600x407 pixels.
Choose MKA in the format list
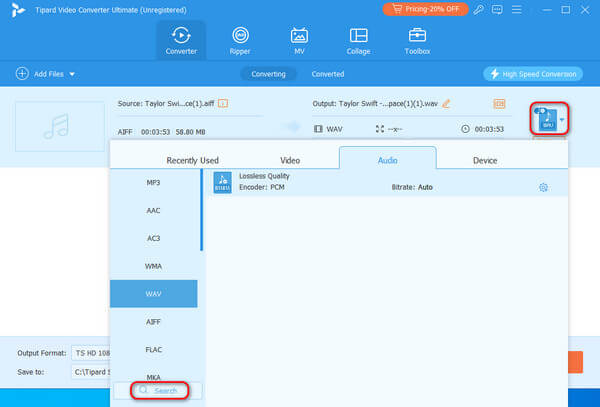[153, 377]
